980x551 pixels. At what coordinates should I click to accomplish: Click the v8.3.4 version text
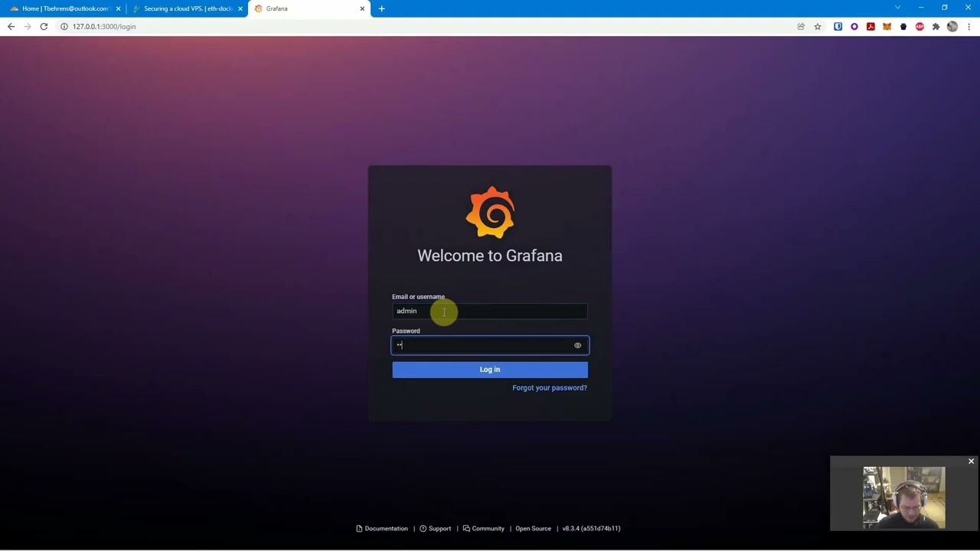(591, 529)
